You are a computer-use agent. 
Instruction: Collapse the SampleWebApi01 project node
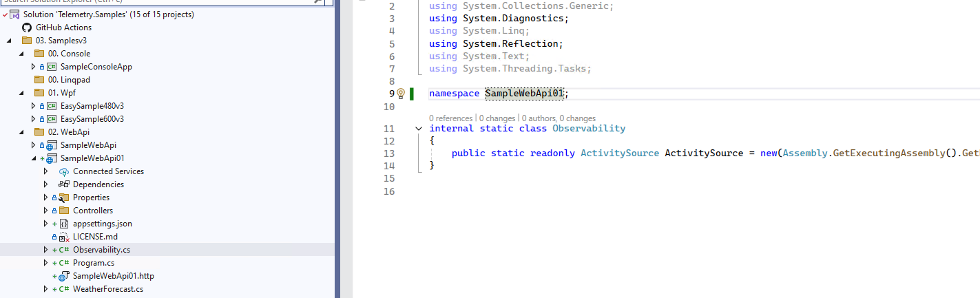tap(33, 158)
